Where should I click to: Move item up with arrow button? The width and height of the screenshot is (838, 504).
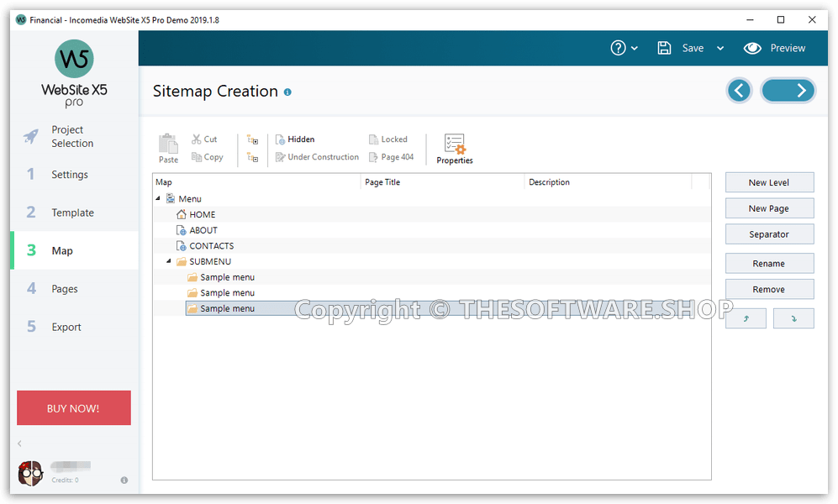[x=746, y=318]
